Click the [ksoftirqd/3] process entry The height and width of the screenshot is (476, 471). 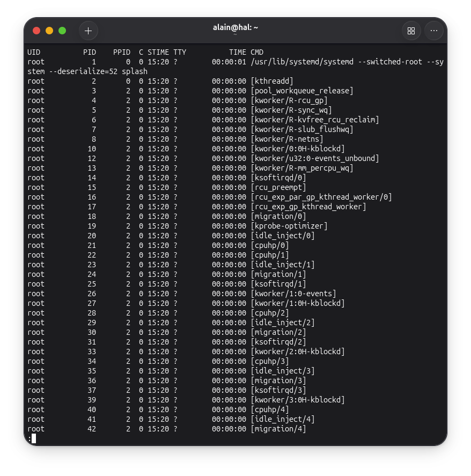coord(278,390)
